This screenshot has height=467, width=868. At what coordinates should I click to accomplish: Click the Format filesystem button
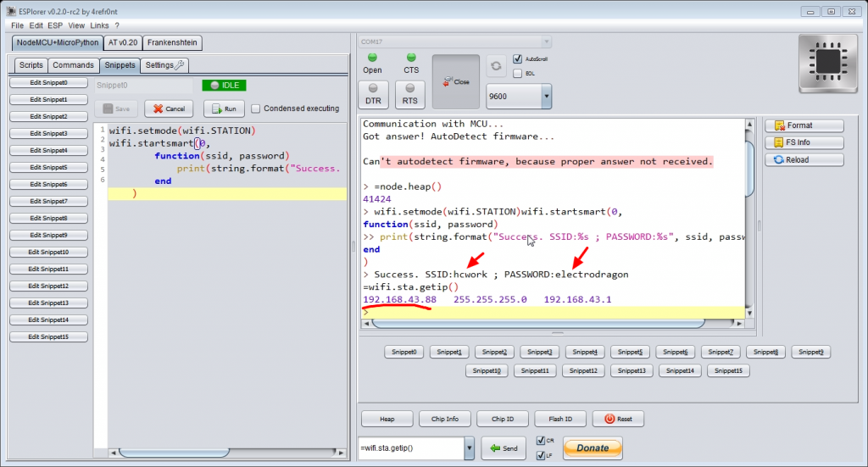tap(804, 125)
